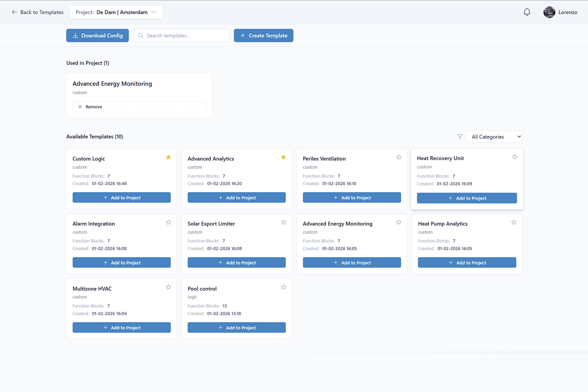Click the notification bell icon
Viewport: 588px width, 392px height.
(527, 12)
